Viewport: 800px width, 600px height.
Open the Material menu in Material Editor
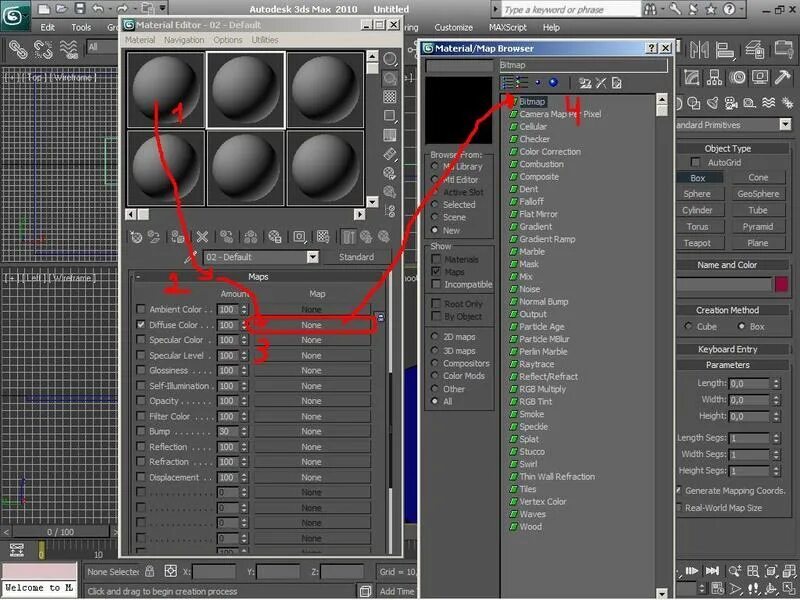click(140, 40)
